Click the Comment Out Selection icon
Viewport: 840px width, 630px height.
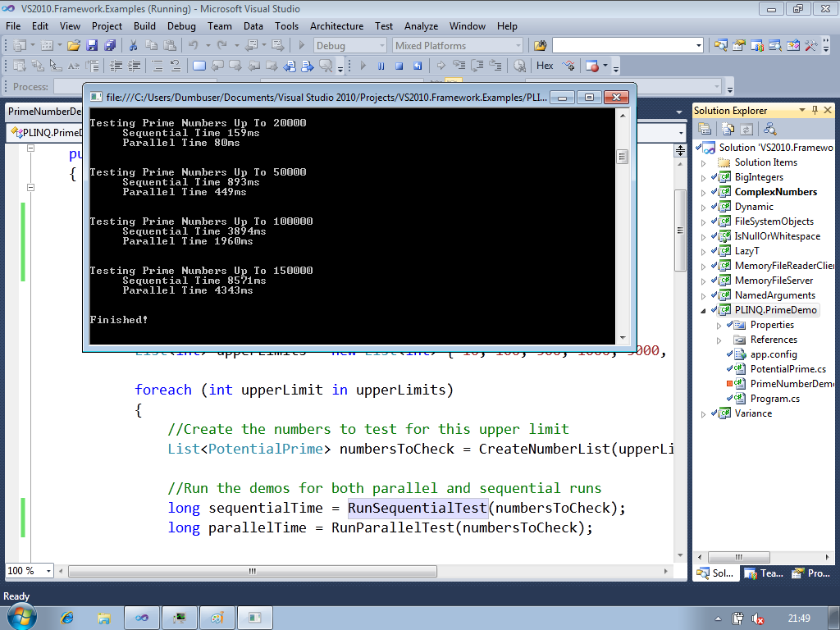click(157, 66)
